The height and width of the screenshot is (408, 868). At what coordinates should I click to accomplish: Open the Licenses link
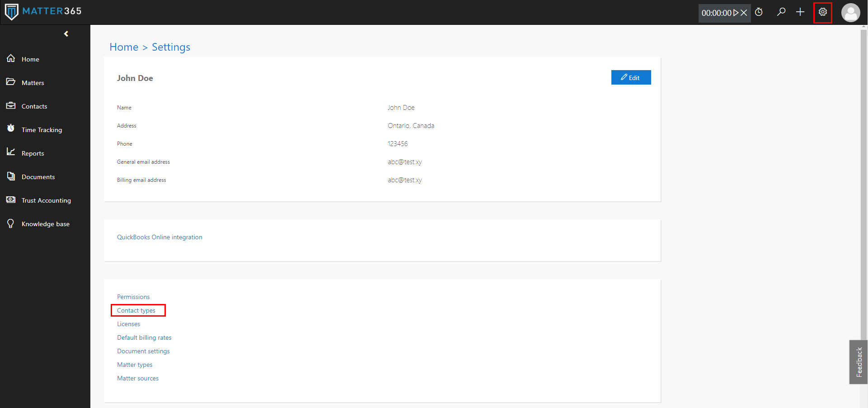tap(128, 324)
